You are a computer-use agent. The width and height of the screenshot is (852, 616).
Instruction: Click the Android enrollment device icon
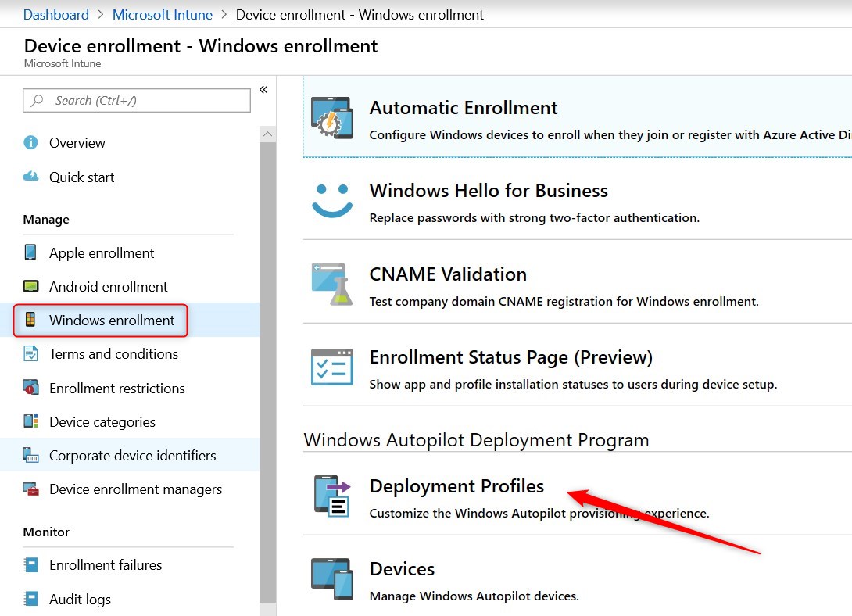pyautogui.click(x=31, y=286)
